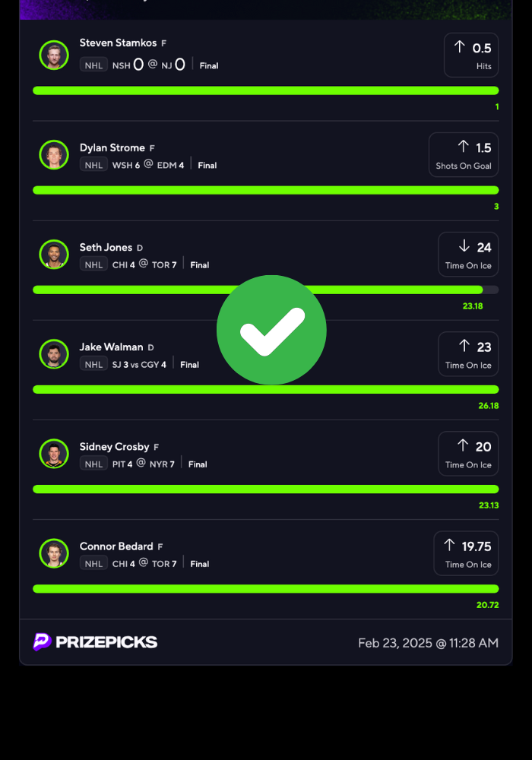Screen dimensions: 532x760
Task: Select the 19.75 Time On Ice pick
Action: pos(466,553)
